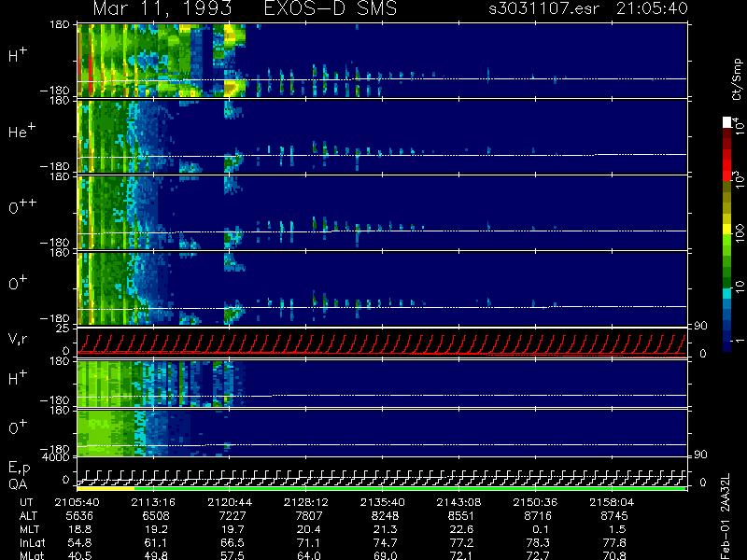Click the E,p panel label
The width and height of the screenshot is (747, 560).
pos(19,469)
